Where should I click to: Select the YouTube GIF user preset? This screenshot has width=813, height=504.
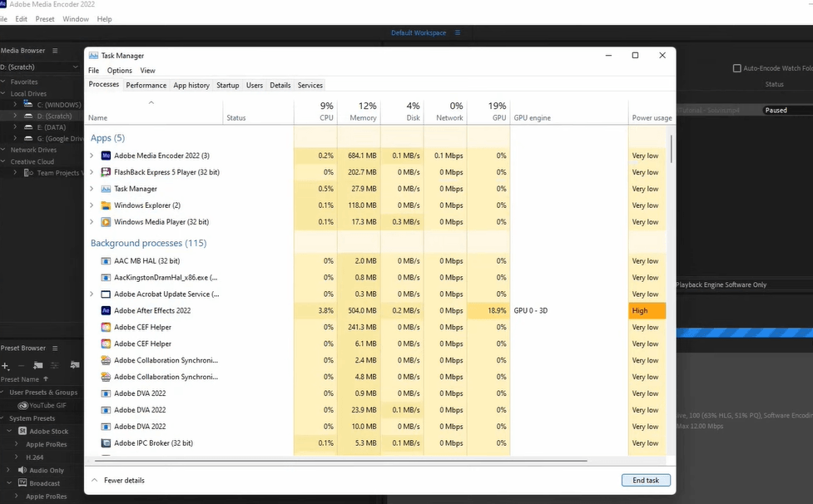[x=47, y=406]
